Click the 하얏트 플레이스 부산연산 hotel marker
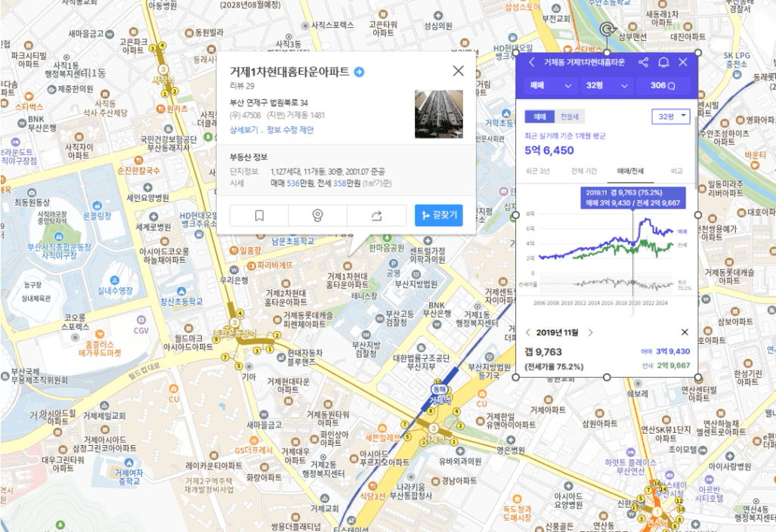This screenshot has width=776, height=532. click(630, 453)
